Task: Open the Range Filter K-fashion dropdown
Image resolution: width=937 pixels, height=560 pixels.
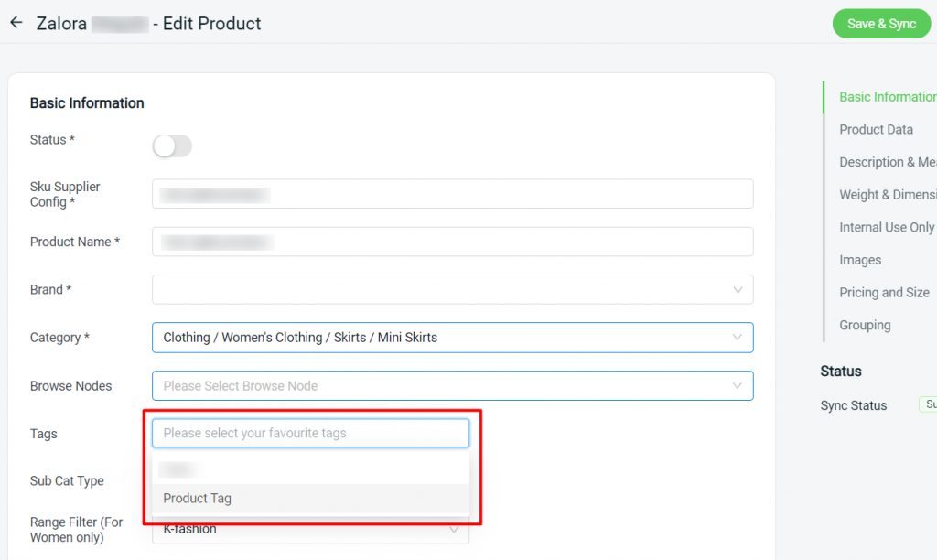Action: tap(454, 530)
